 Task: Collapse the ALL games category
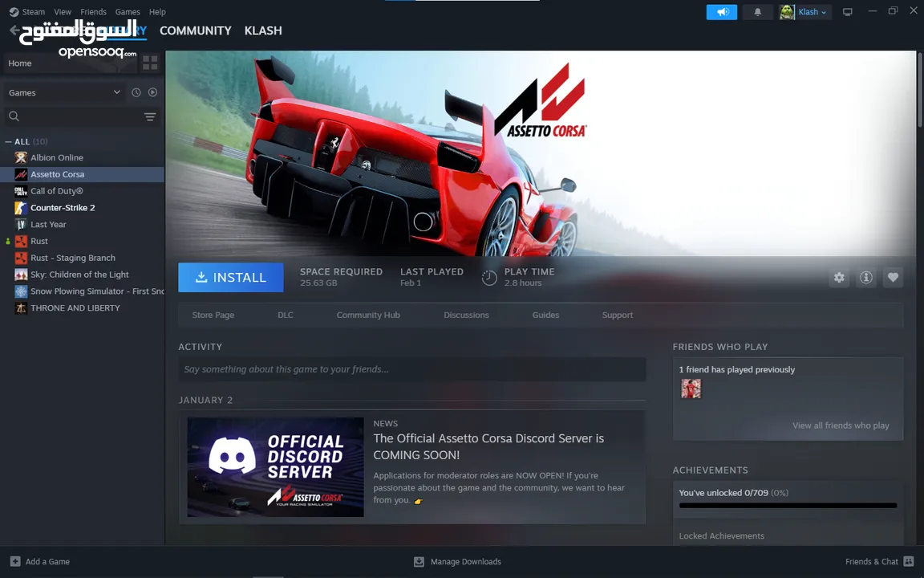pyautogui.click(x=8, y=141)
